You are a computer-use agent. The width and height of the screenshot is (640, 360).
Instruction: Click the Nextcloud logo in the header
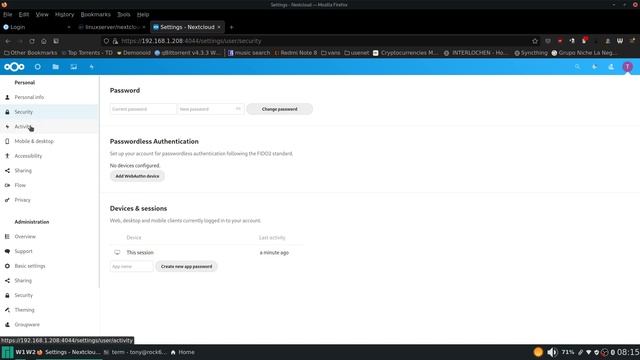[x=14, y=67]
